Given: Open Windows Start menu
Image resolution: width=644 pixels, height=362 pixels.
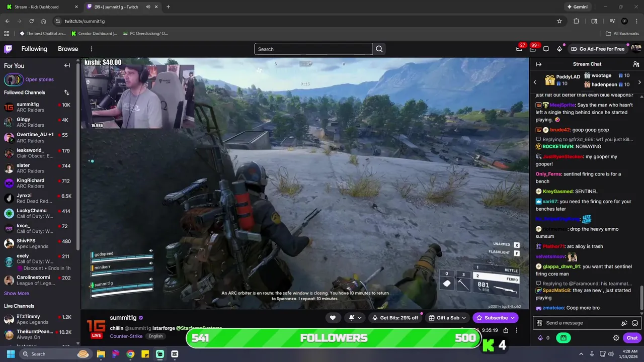Looking at the screenshot, I should point(10,354).
